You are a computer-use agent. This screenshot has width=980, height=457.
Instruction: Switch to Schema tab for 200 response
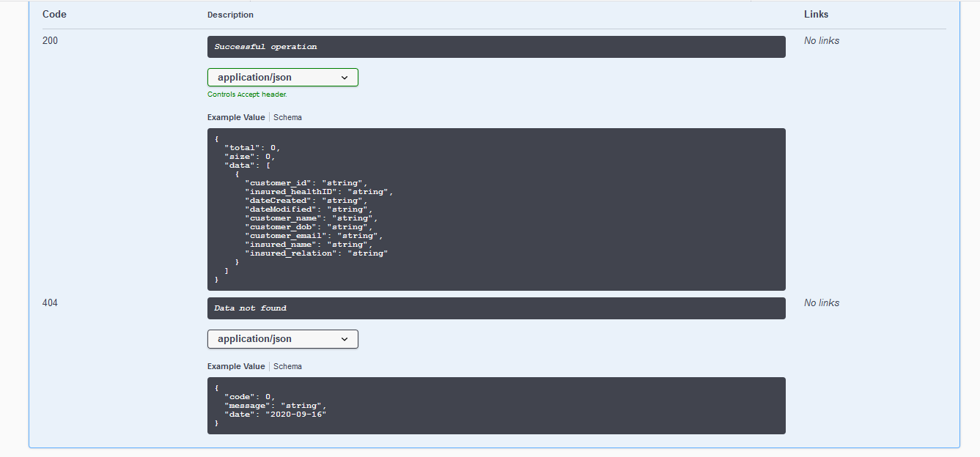click(x=287, y=117)
